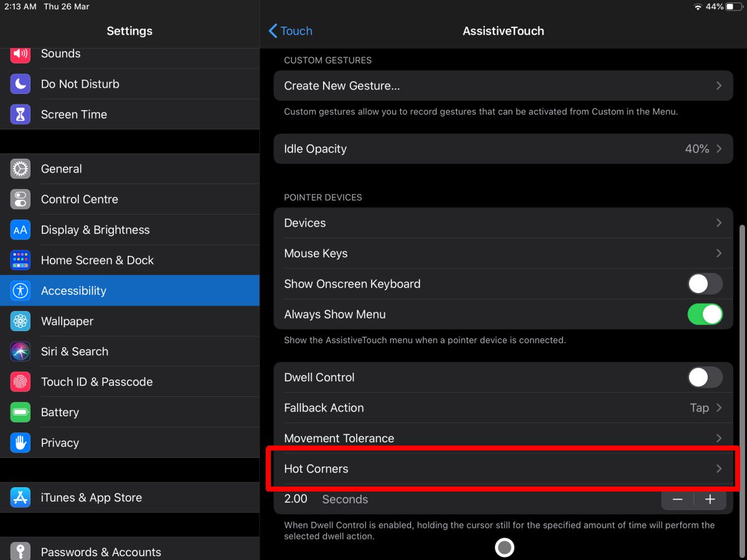Tap the POINTER DEVICES section header
This screenshot has height=560, width=747.
pyautogui.click(x=323, y=197)
